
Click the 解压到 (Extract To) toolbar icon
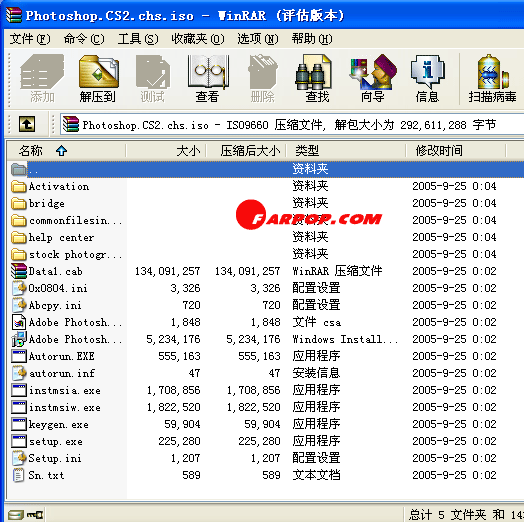(x=98, y=78)
